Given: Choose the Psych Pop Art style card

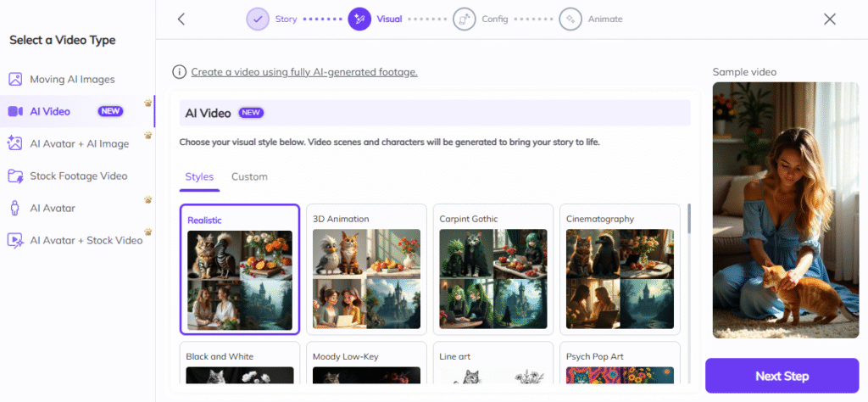Looking at the screenshot, I should [620, 363].
